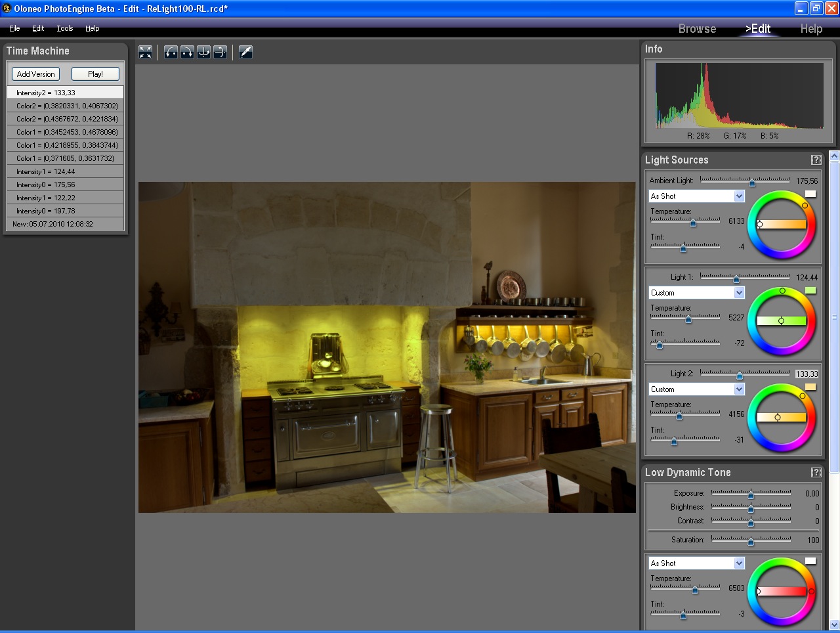
Task: Open the Tools menu
Action: tap(64, 28)
